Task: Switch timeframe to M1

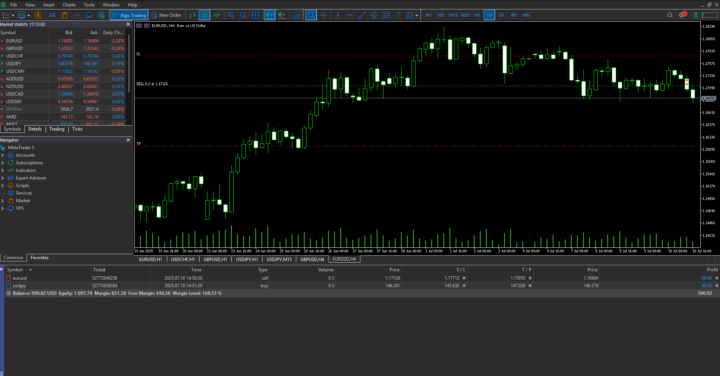Action: click(428, 15)
